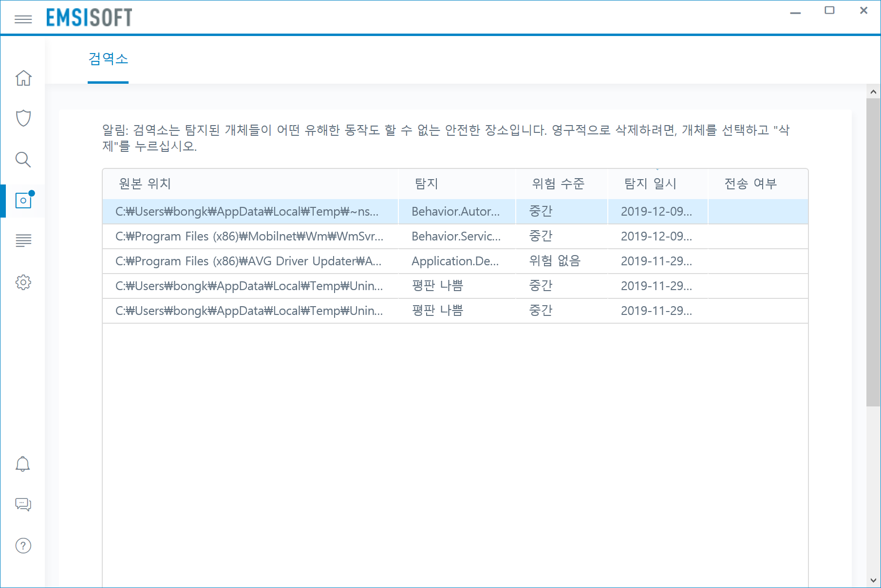The height and width of the screenshot is (588, 881).
Task: Open the chat support icon
Action: click(23, 504)
